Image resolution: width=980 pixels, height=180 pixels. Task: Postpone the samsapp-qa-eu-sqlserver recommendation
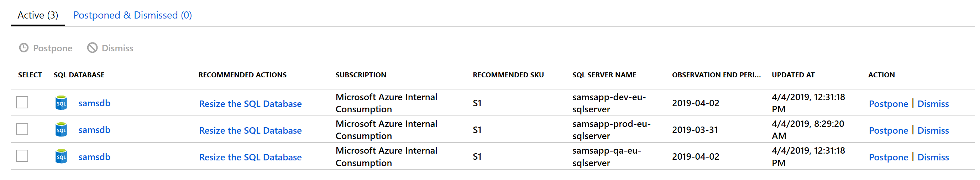point(888,157)
